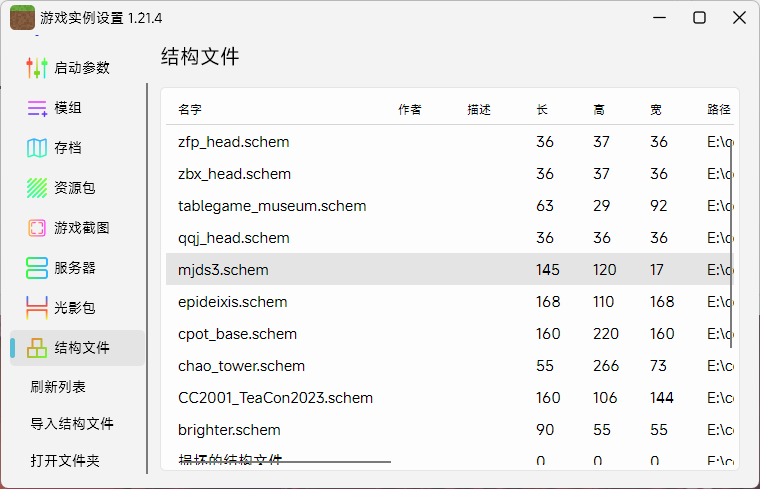The width and height of the screenshot is (760, 489).
Task: Click 导入结构文件 button
Action: point(72,424)
